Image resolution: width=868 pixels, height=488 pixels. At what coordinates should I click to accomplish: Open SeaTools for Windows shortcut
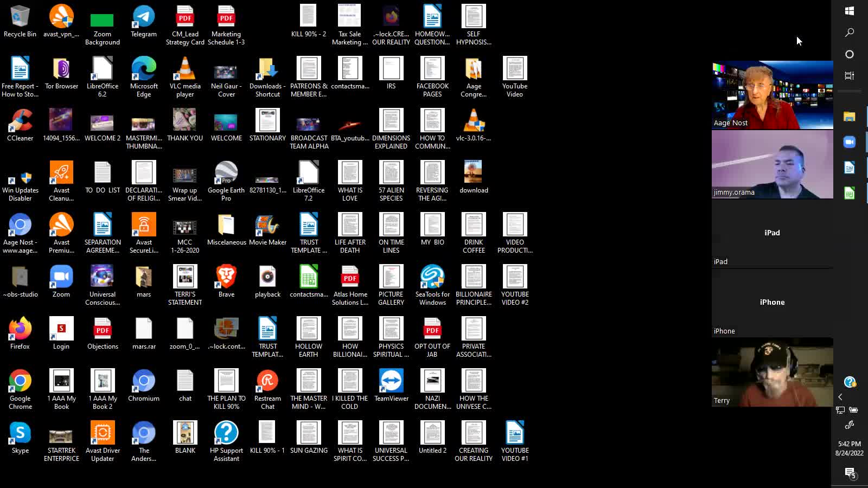point(432,286)
